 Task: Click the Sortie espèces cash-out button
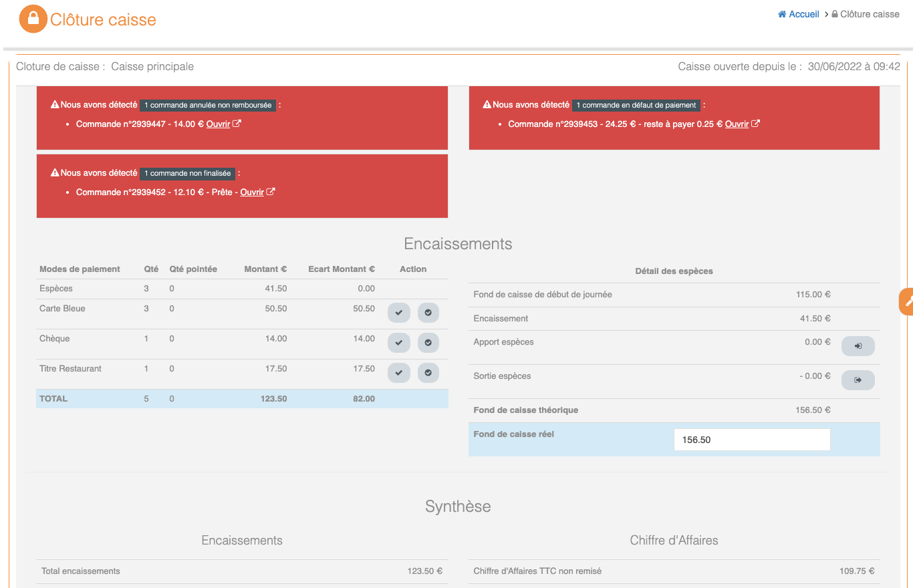pyautogui.click(x=858, y=380)
